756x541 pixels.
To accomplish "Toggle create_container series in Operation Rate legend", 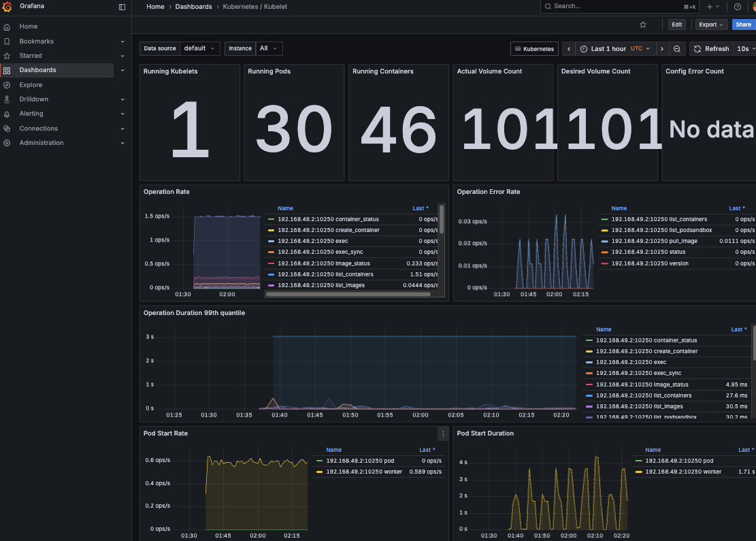I will coord(329,231).
